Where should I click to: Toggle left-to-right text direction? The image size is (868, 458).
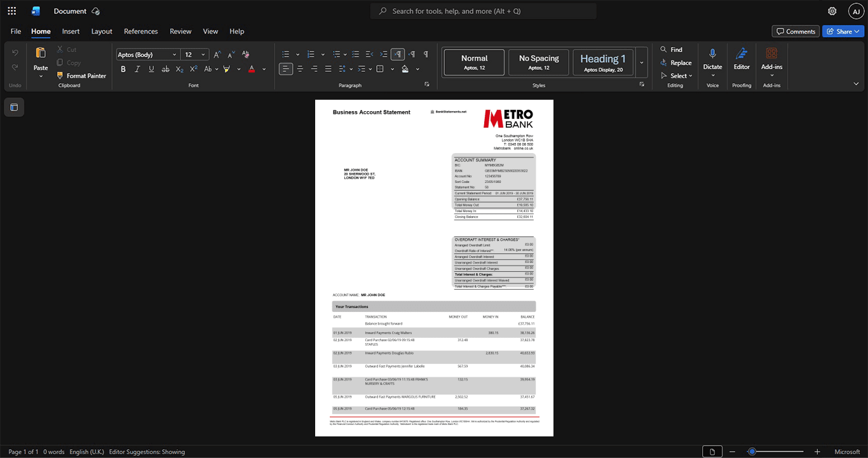pyautogui.click(x=398, y=55)
